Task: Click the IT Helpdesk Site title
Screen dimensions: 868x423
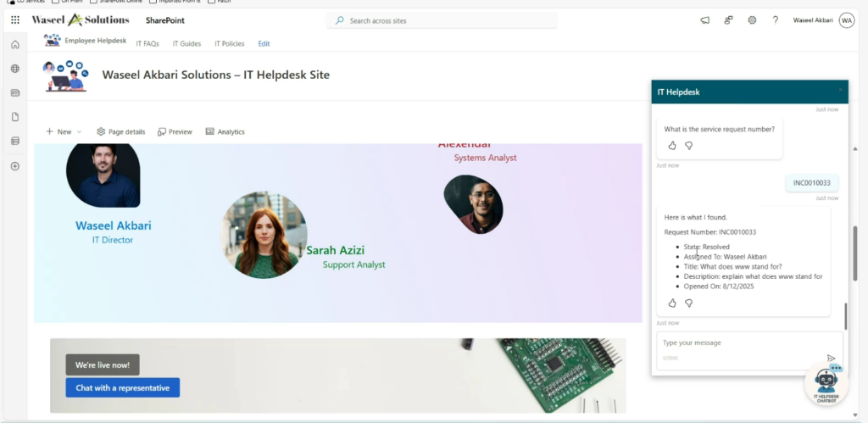Action: [x=216, y=75]
